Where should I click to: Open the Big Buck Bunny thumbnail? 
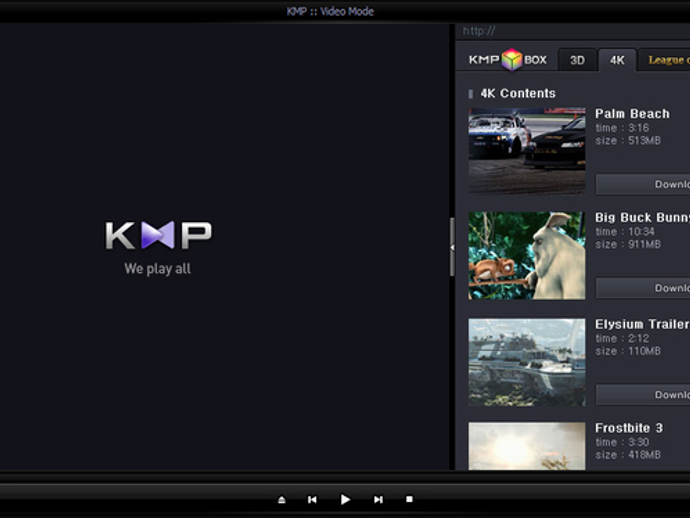tap(527, 256)
